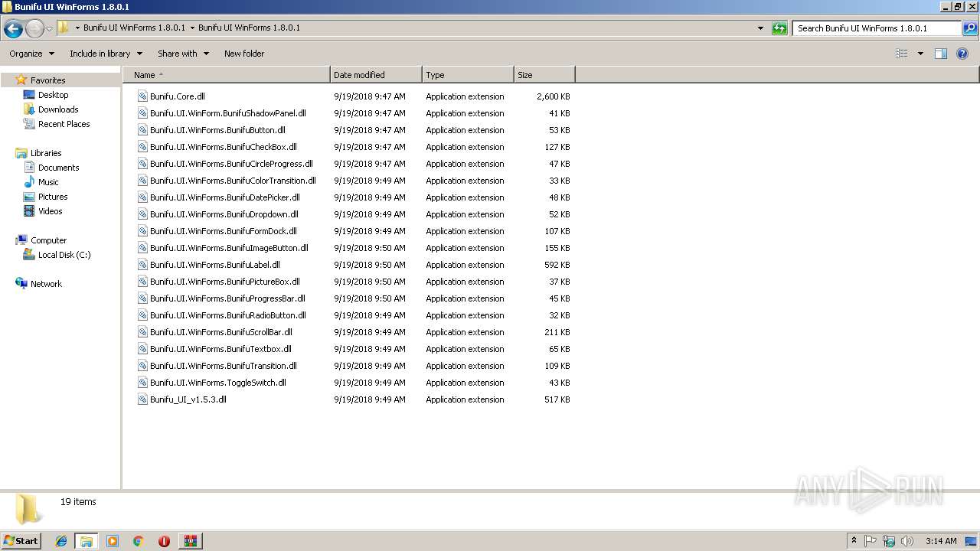
Task: Select BunifuProgressBar.dll file icon
Action: click(142, 298)
